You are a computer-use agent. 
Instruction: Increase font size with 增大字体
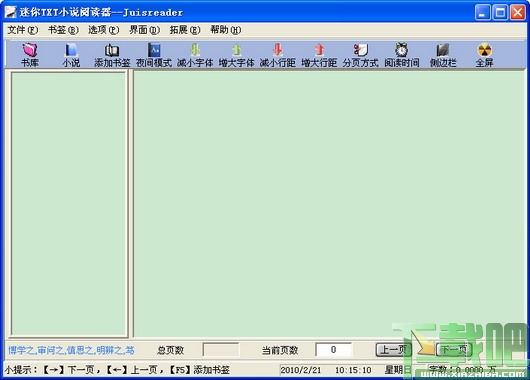pyautogui.click(x=237, y=55)
